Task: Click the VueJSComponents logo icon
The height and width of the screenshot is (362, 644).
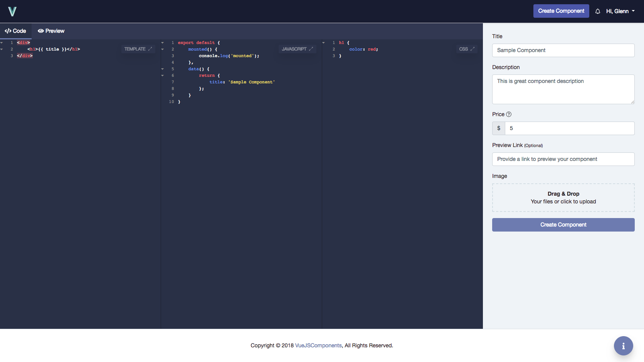Action: pos(12,11)
